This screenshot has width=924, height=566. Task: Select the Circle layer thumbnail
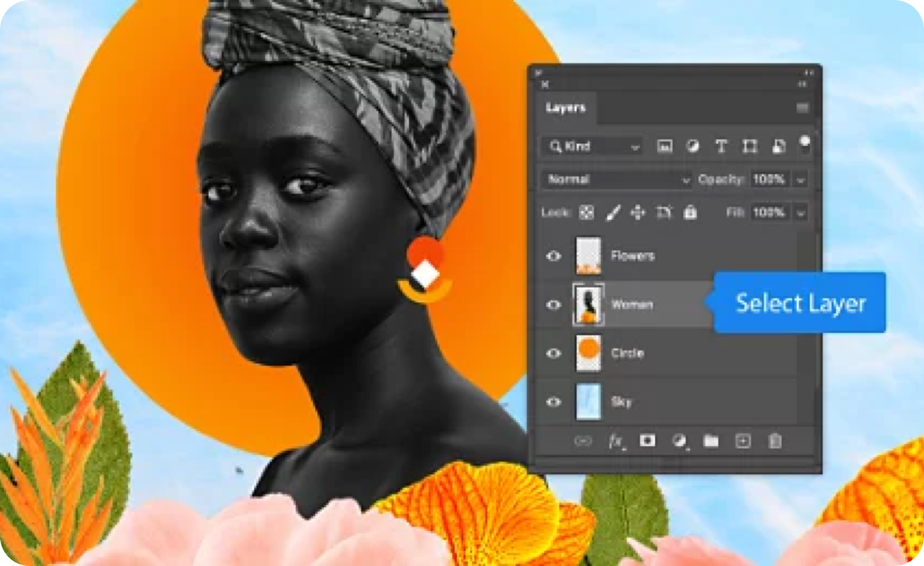(589, 353)
